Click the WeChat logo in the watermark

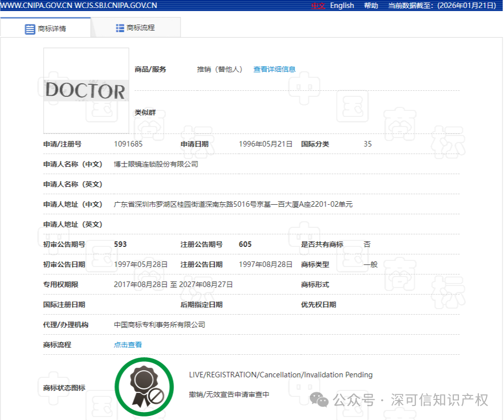click(x=319, y=399)
